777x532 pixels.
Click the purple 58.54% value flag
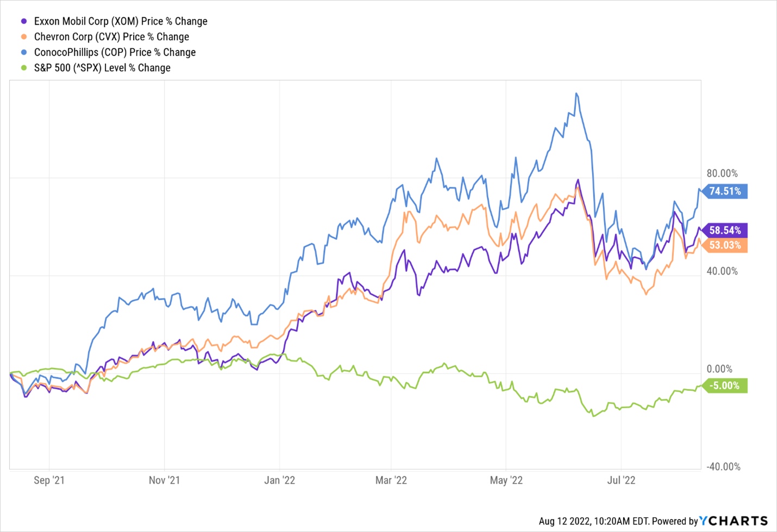pyautogui.click(x=725, y=231)
